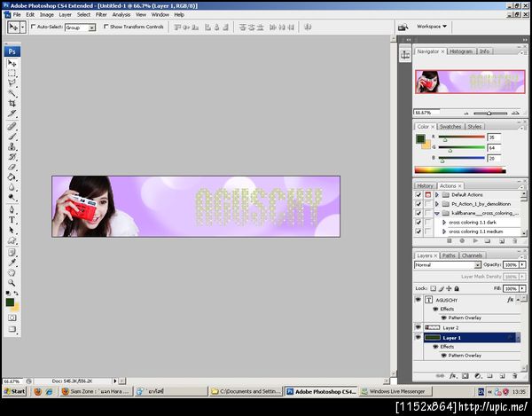Hide Layer 1 visibility eye

[418, 337]
